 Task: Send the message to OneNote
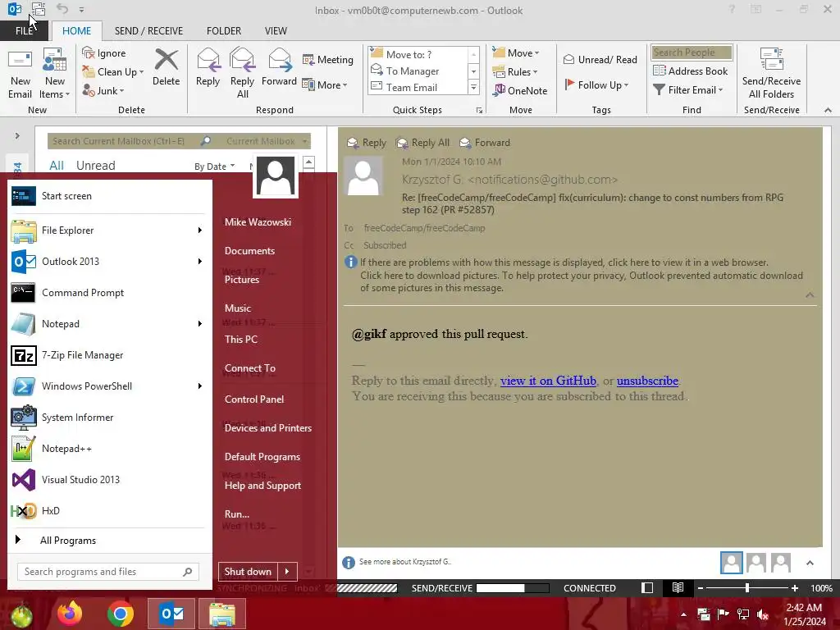[x=520, y=90]
